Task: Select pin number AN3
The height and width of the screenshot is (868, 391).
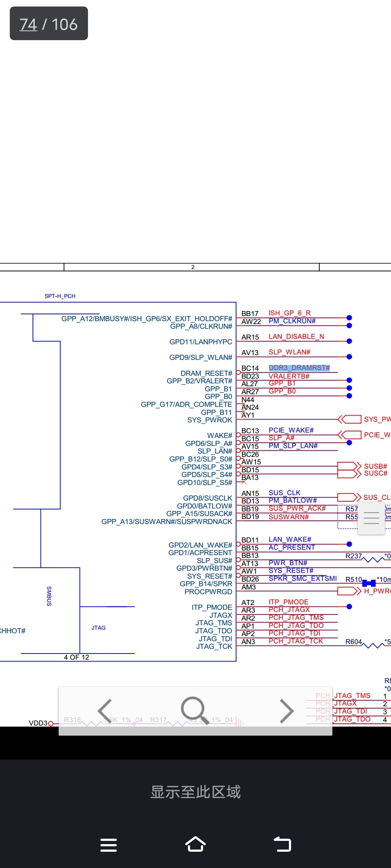Action: 248,642
